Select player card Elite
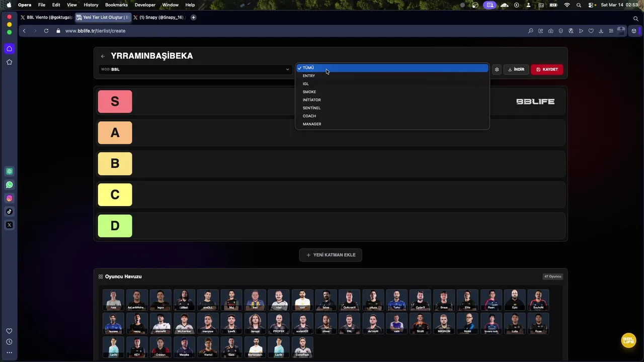Screen dimensions: 644x362 coord(467,300)
